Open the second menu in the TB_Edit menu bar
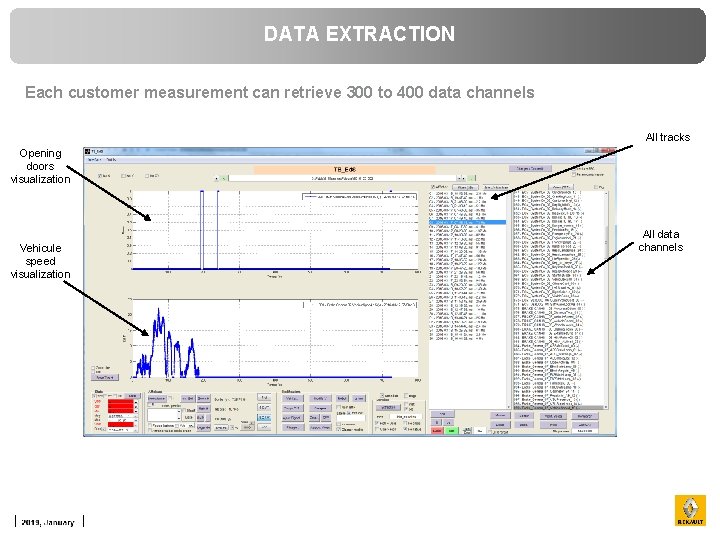Viewport: 720px width, 540px height. pyautogui.click(x=111, y=160)
